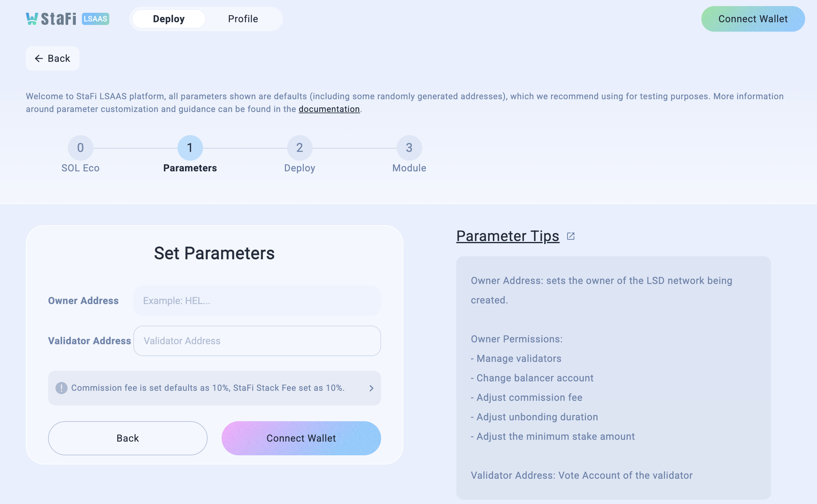Expand the commission fee defaults banner
The width and height of the screenshot is (817, 504).
[214, 388]
